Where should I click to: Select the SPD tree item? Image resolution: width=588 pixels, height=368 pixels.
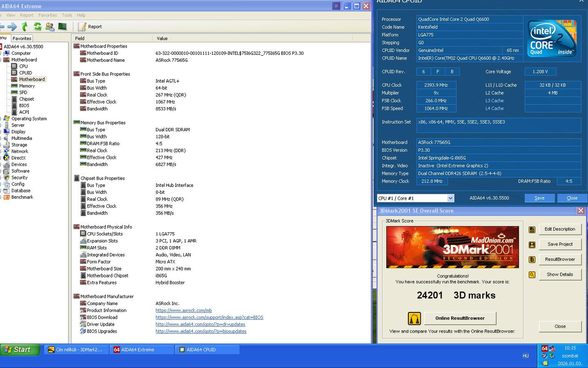click(x=23, y=92)
